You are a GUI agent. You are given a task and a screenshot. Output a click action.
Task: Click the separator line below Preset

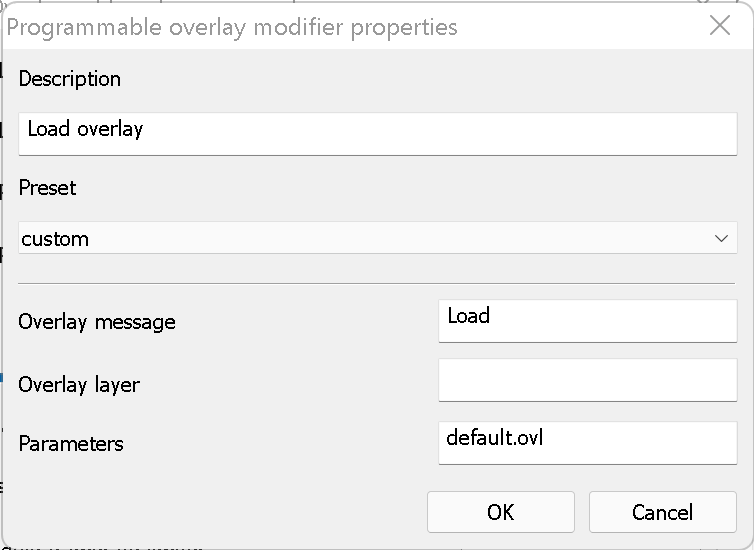(x=377, y=284)
